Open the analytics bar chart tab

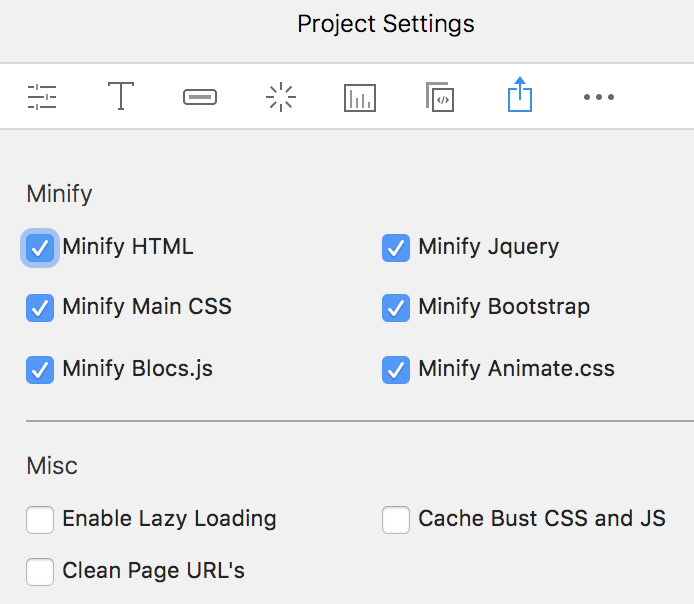point(359,97)
